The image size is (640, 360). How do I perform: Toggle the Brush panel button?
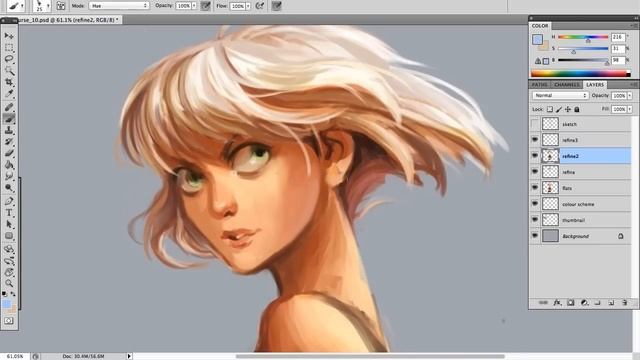pos(61,6)
